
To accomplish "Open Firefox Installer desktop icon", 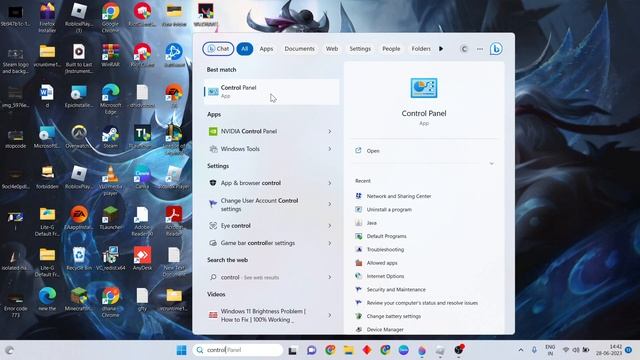I will pyautogui.click(x=47, y=17).
